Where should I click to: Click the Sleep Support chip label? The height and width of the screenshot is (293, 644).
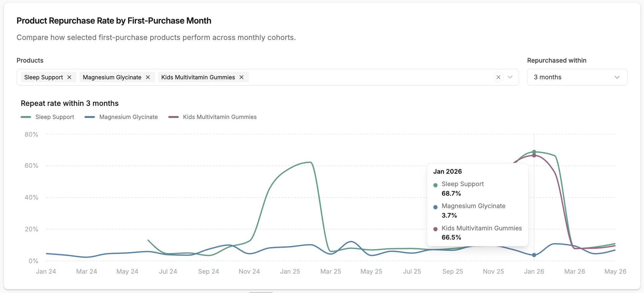tap(44, 77)
